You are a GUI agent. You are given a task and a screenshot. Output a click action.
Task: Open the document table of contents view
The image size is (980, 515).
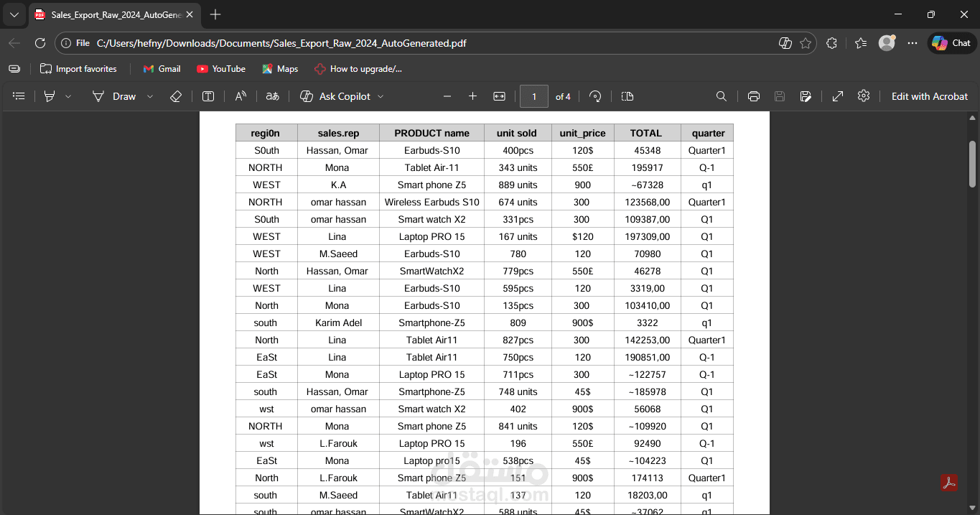point(18,96)
